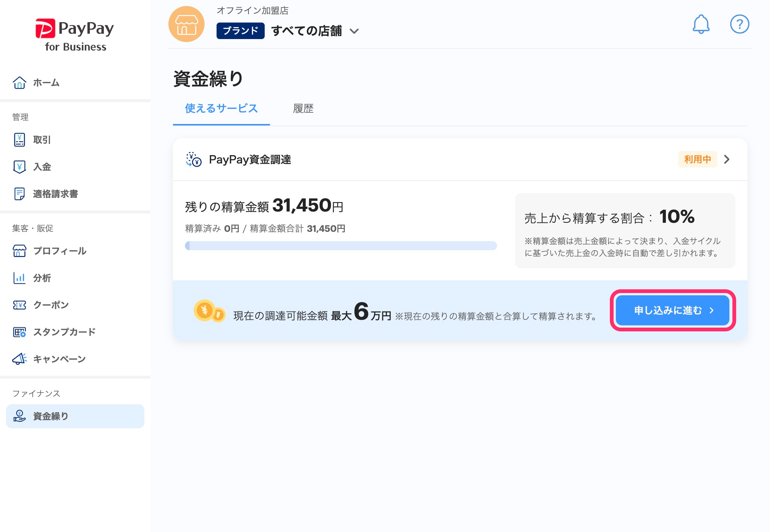Open notifications with the bell icon

[701, 24]
